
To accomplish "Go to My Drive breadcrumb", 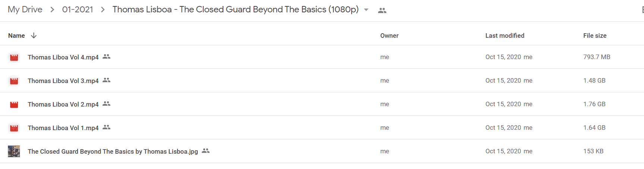I will point(25,9).
